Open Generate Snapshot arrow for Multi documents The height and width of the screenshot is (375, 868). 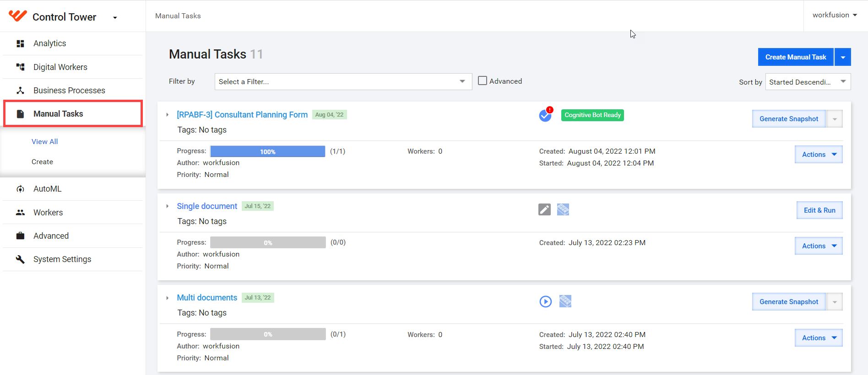pos(835,302)
